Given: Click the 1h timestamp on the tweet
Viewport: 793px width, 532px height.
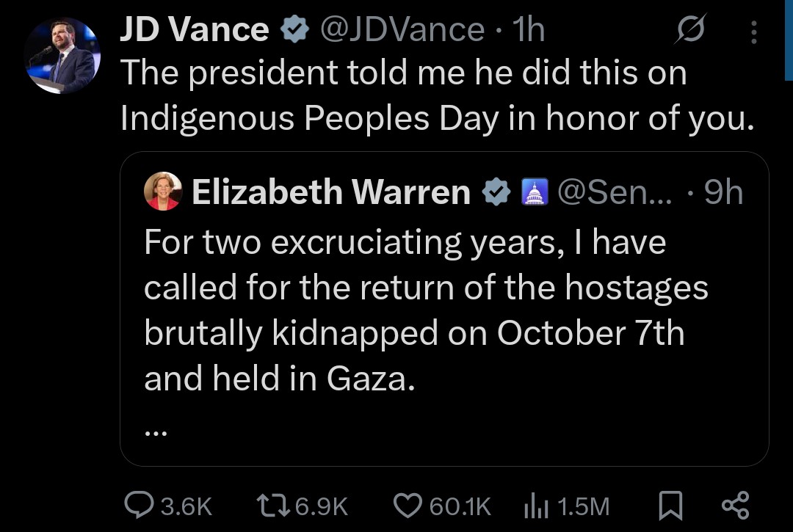Looking at the screenshot, I should click(x=529, y=30).
